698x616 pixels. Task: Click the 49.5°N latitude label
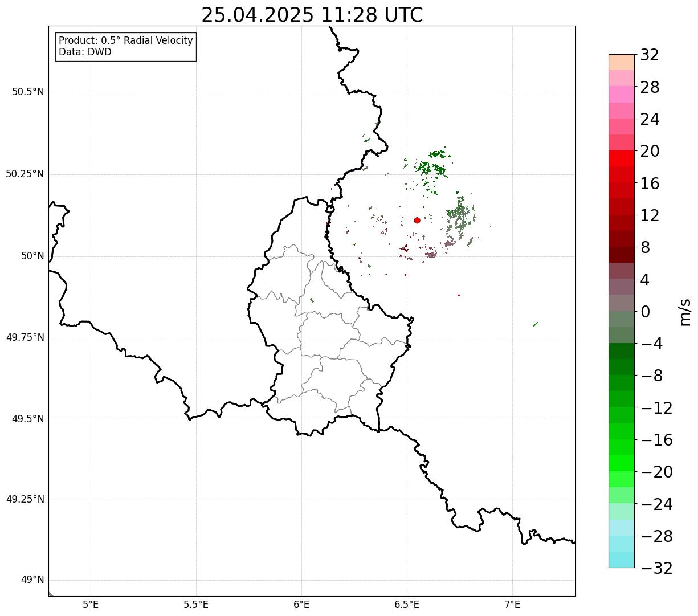click(28, 419)
